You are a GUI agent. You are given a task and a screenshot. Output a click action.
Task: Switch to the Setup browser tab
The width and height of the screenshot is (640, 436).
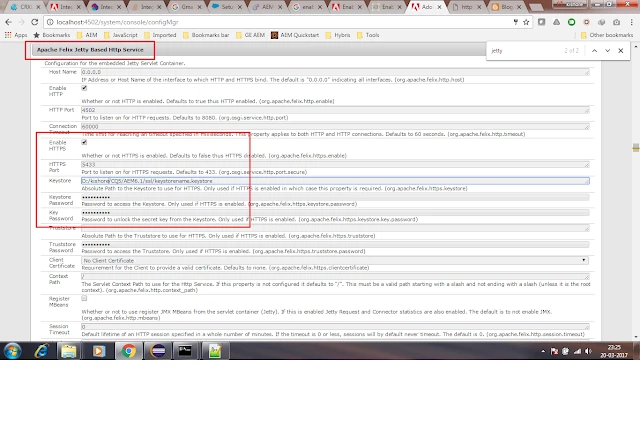(226, 7)
